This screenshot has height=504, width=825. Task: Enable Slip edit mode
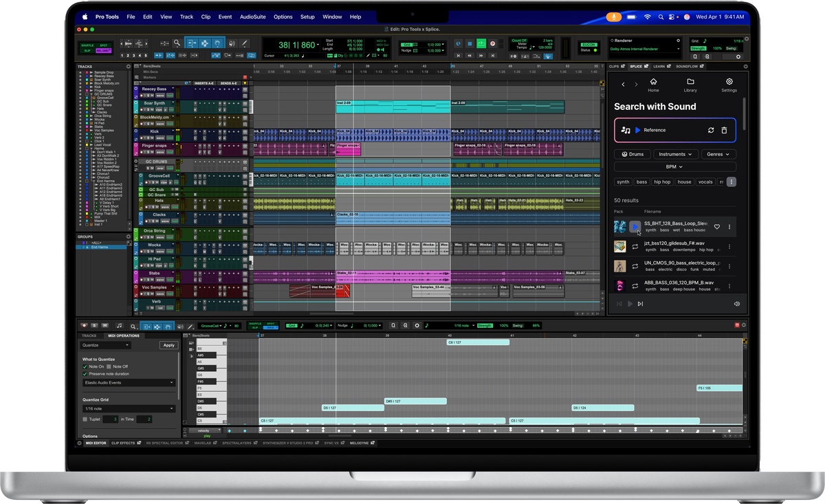click(x=87, y=51)
